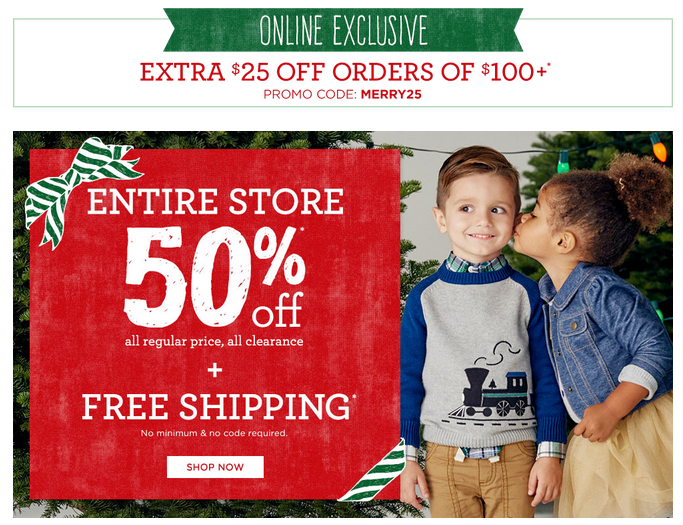Click the girl's denim jacket
683x525 pixels.
click(605, 340)
